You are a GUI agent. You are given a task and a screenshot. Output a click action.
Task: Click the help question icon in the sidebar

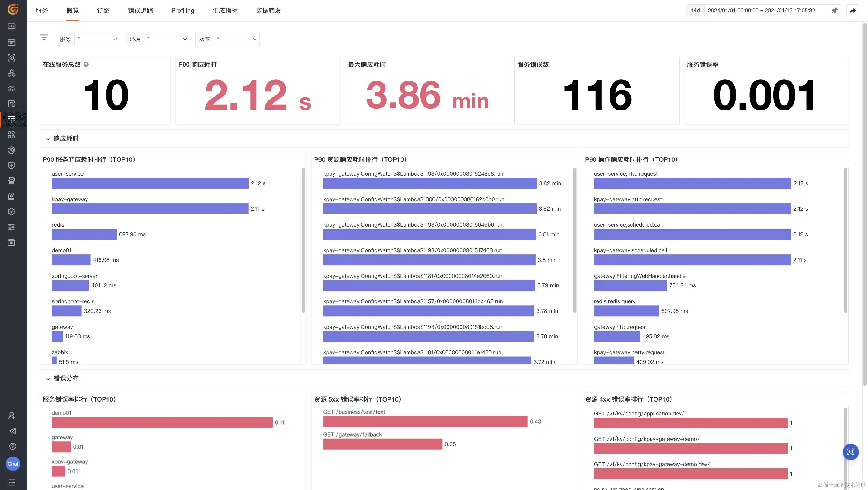tap(12, 446)
